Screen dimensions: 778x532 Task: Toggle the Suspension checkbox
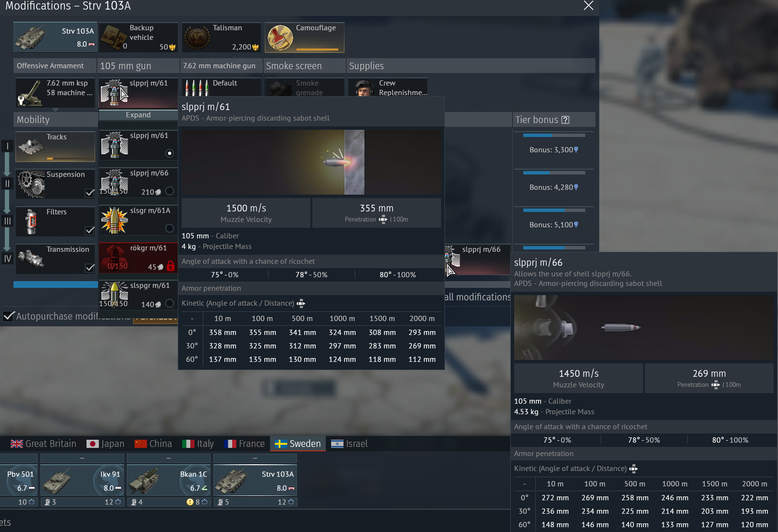click(x=89, y=193)
